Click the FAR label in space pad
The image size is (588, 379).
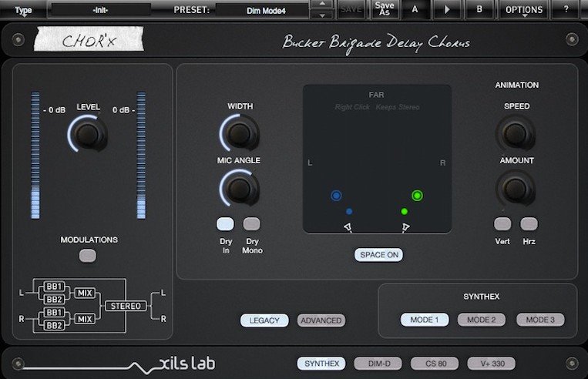point(376,95)
